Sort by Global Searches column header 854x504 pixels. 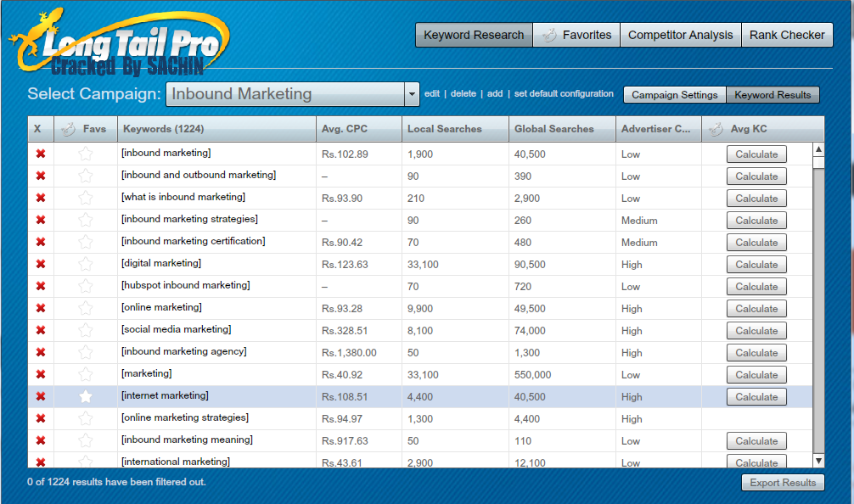coord(562,129)
